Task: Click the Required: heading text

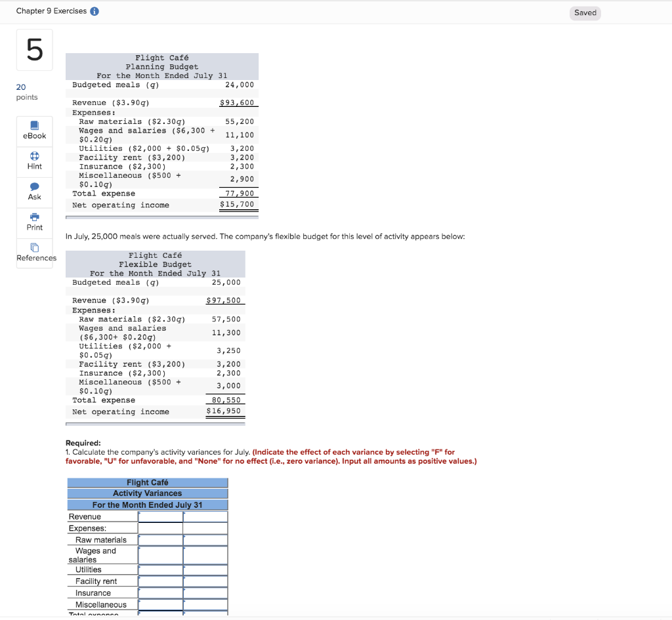Action: click(83, 443)
